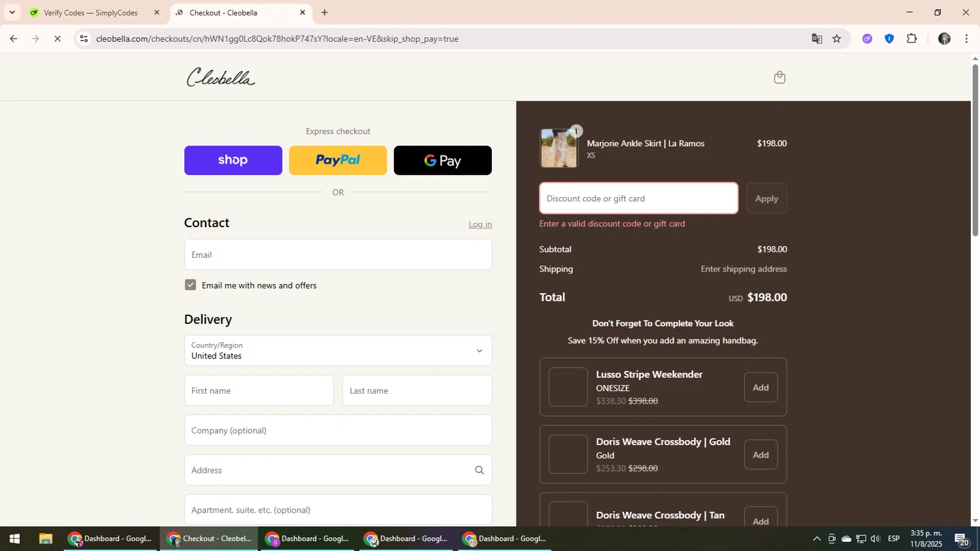
Task: Expand the tab search dropdown arrow
Action: click(x=12, y=12)
